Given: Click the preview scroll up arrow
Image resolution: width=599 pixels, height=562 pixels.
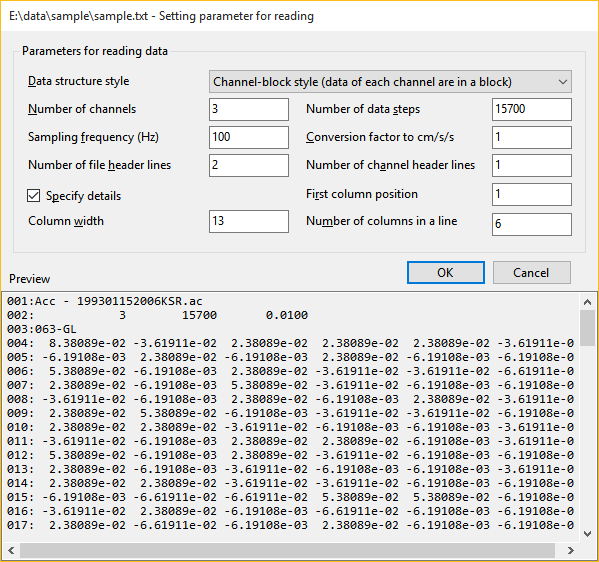Looking at the screenshot, I should pyautogui.click(x=588, y=302).
